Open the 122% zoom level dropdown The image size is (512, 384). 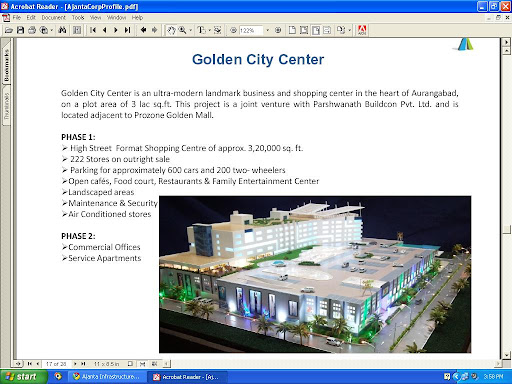(267, 30)
